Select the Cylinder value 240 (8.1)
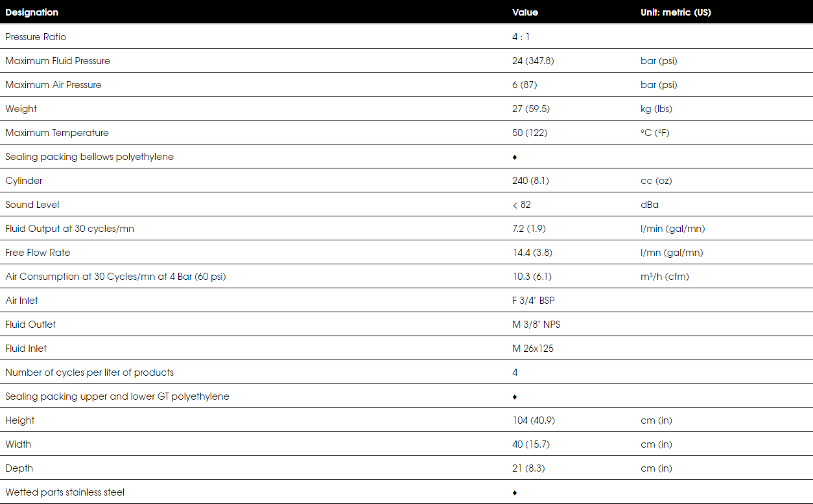 tap(530, 181)
